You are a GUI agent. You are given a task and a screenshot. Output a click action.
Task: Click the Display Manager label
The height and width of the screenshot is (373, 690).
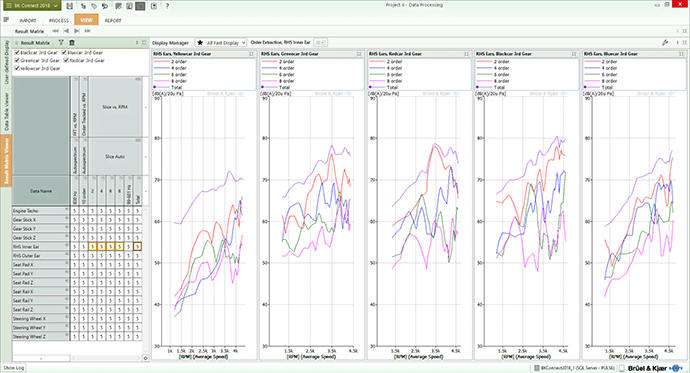(x=171, y=43)
